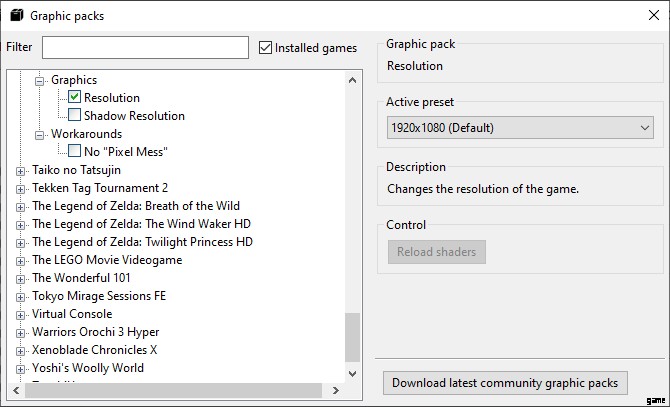The image size is (670, 407).
Task: Select the Workarounds tree label
Action: [x=86, y=134]
